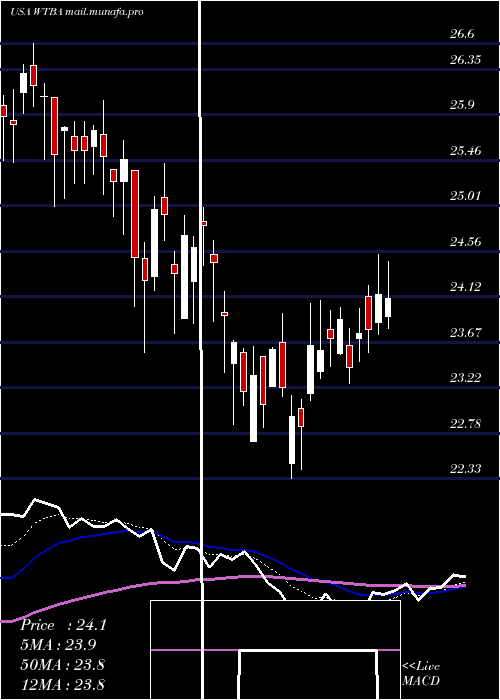Click the 26.35 price axis label
Screen dimensions: 500x700
(x=466, y=60)
